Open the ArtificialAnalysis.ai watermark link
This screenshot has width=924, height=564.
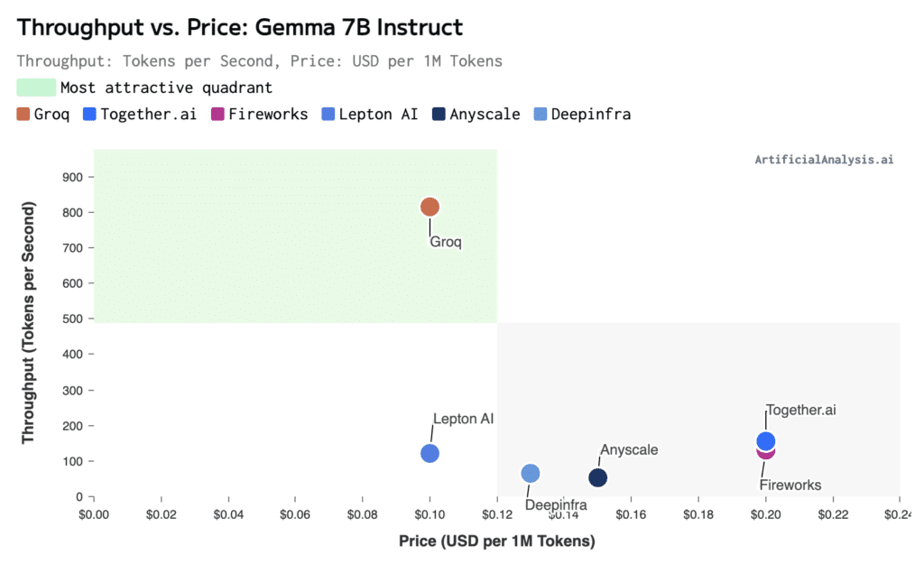[824, 160]
